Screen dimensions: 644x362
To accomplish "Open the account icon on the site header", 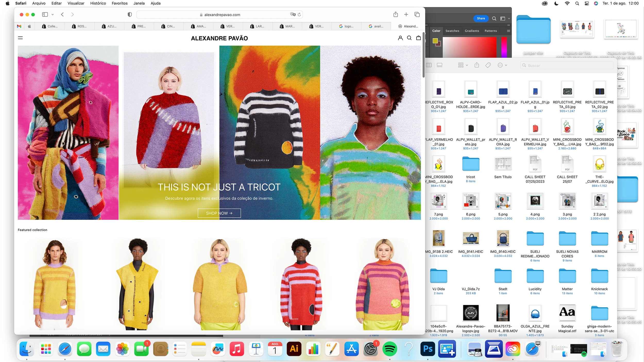I will (x=400, y=38).
